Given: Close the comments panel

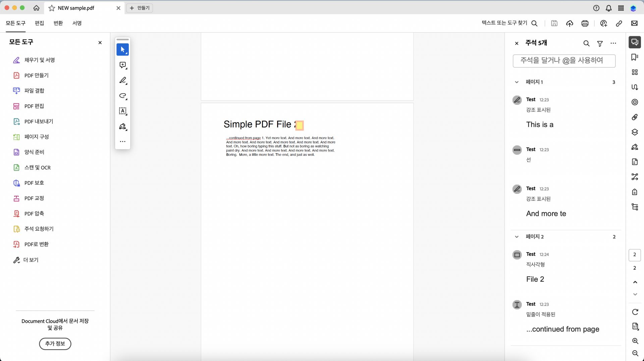Looking at the screenshot, I should click(517, 43).
